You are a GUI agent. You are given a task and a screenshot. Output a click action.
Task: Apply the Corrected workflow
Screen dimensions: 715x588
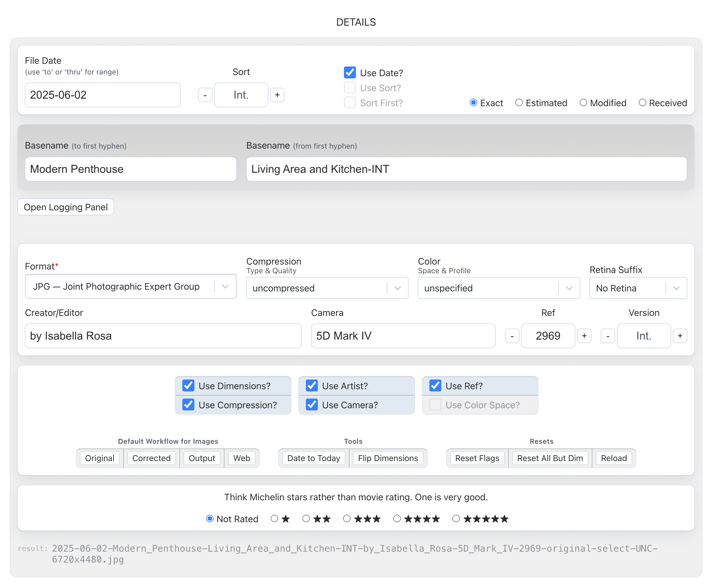[151, 458]
